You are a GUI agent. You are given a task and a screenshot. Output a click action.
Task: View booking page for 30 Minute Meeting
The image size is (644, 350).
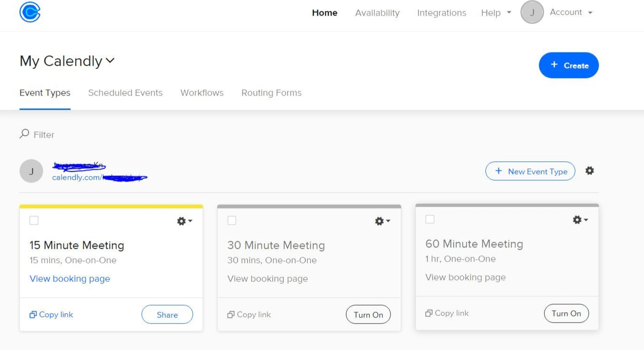(268, 279)
